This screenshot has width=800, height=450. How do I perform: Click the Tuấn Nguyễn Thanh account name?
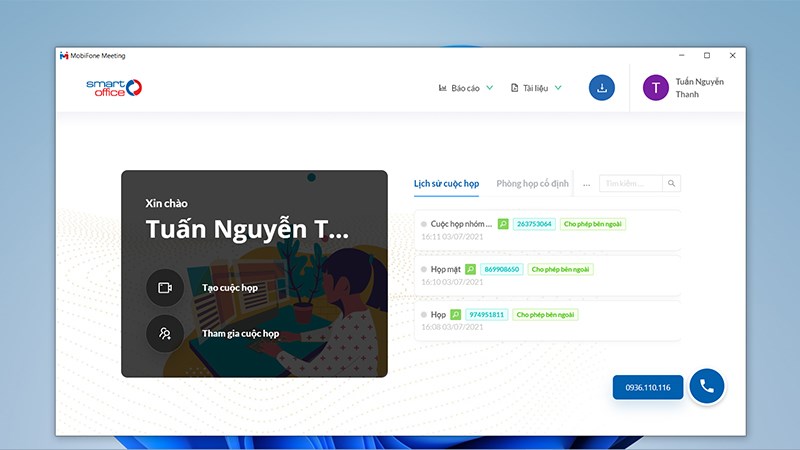coord(699,88)
